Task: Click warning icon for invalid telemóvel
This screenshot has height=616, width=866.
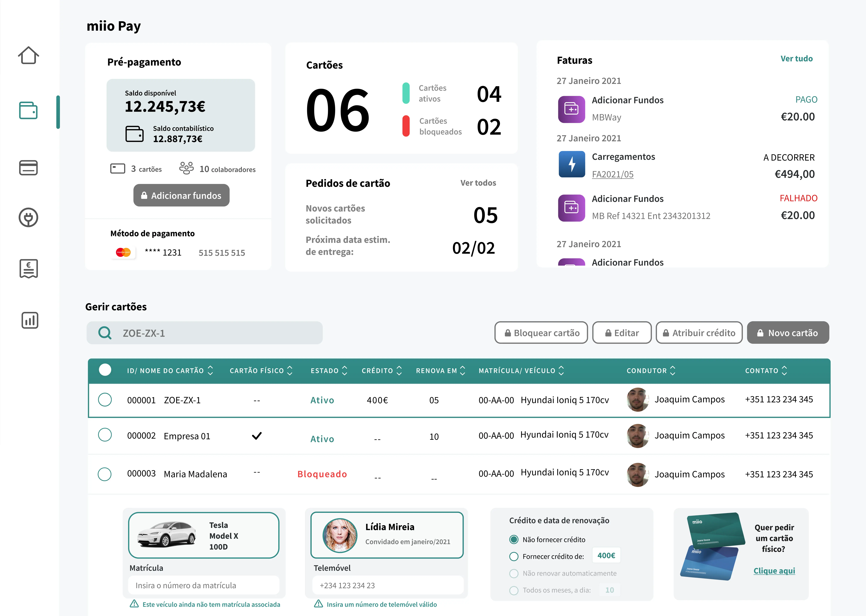Action: coord(318,604)
